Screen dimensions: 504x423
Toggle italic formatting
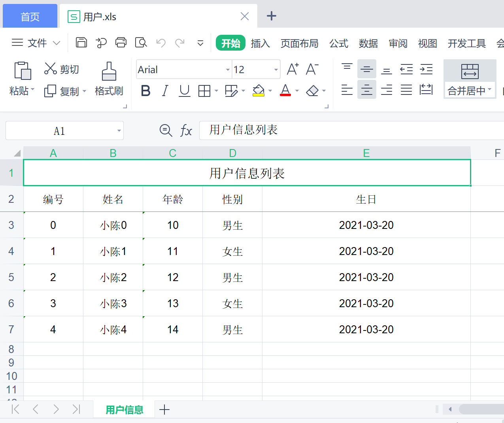[165, 91]
